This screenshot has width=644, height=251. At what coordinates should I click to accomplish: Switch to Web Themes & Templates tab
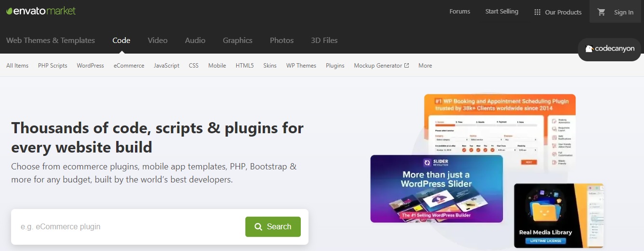point(51,40)
